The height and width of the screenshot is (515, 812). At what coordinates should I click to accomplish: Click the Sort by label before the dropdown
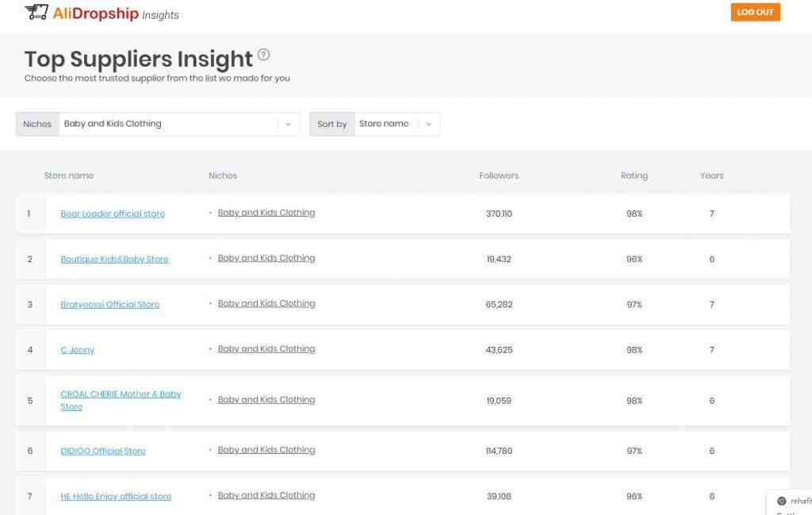(332, 124)
